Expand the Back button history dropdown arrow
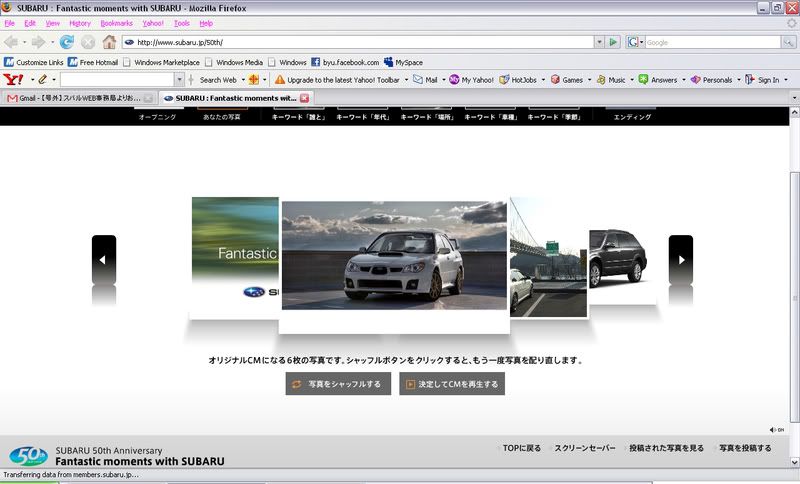 pyautogui.click(x=24, y=42)
